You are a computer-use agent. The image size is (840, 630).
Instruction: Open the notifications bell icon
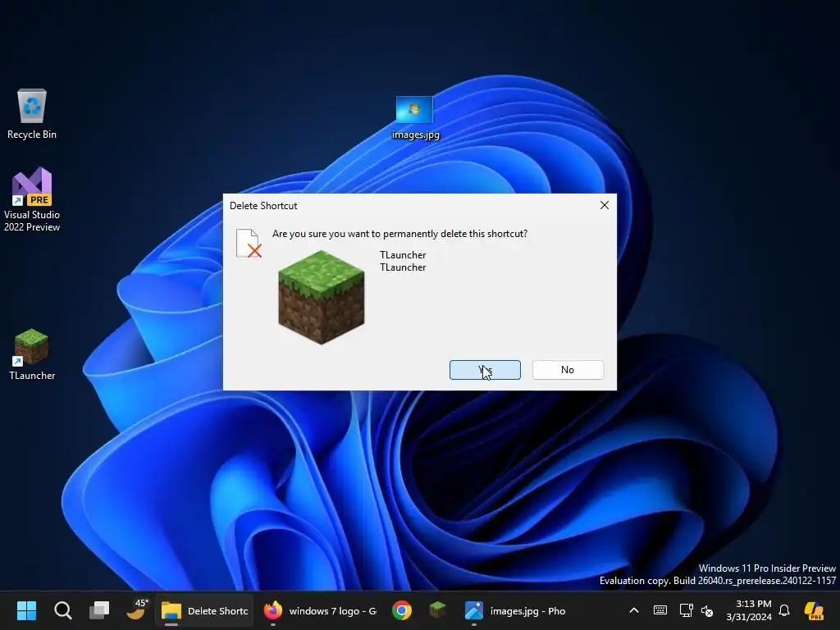click(784, 610)
